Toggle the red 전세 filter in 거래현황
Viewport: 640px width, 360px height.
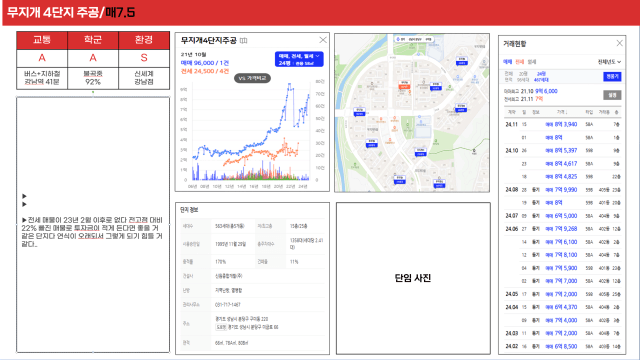[519, 62]
